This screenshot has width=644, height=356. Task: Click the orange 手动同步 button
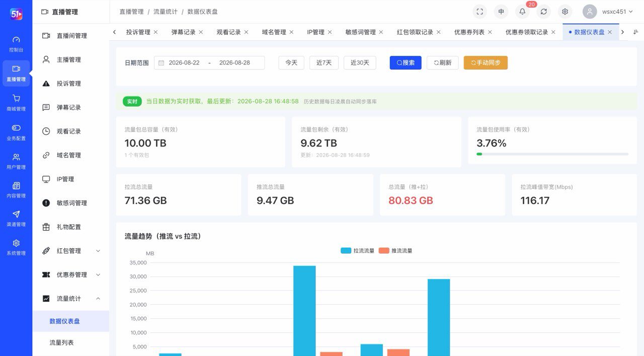click(486, 63)
